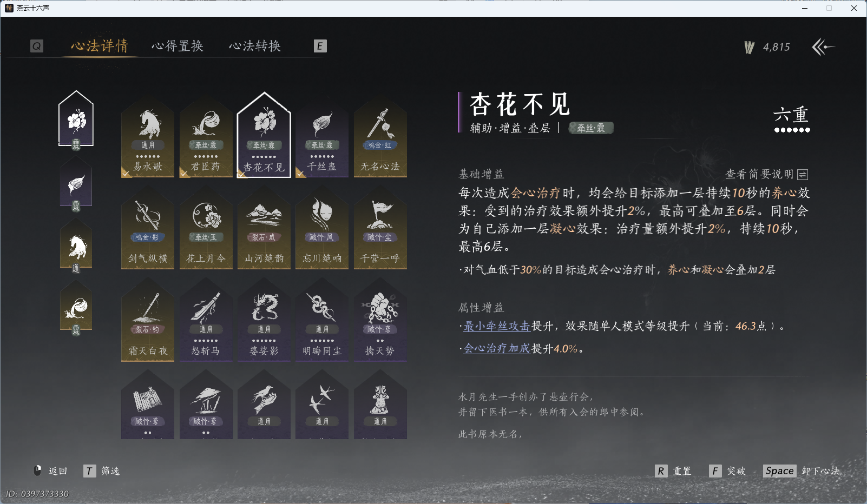The image size is (867, 504).
Task: Switch to the 心法转换 tab
Action: (255, 47)
